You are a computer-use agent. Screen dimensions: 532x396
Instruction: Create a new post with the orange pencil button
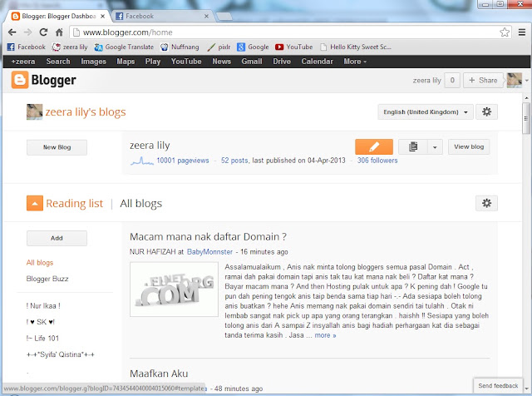coord(374,146)
